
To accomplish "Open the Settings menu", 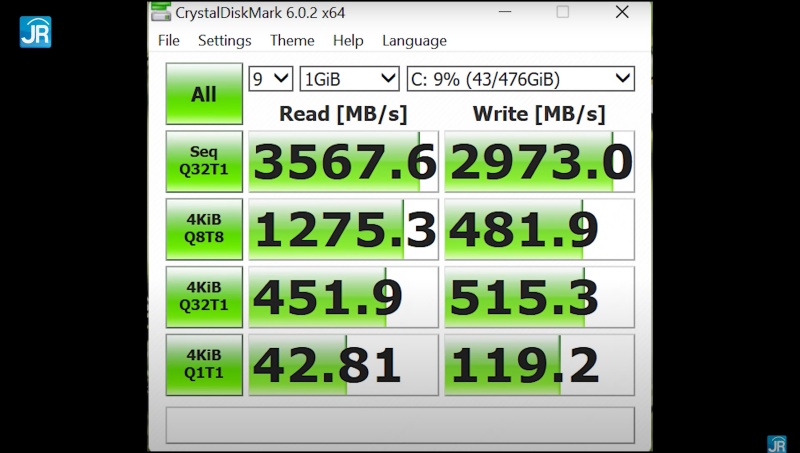I will (x=224, y=40).
